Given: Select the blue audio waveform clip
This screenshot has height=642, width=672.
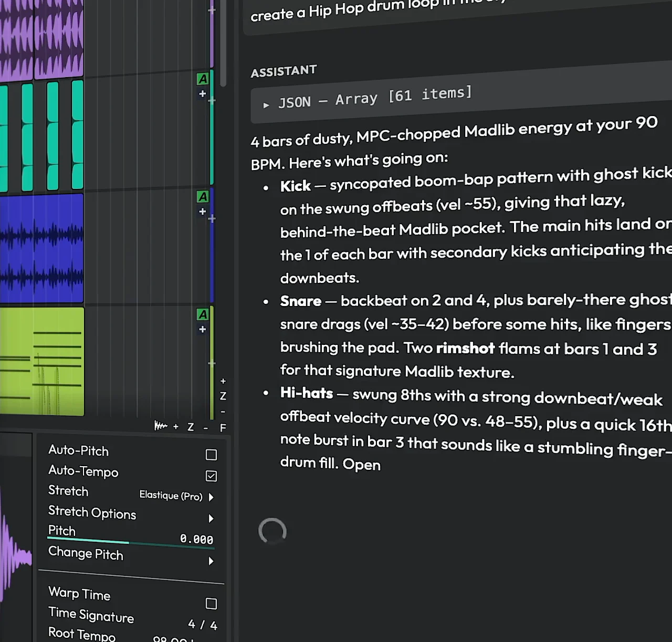Looking at the screenshot, I should 42,248.
